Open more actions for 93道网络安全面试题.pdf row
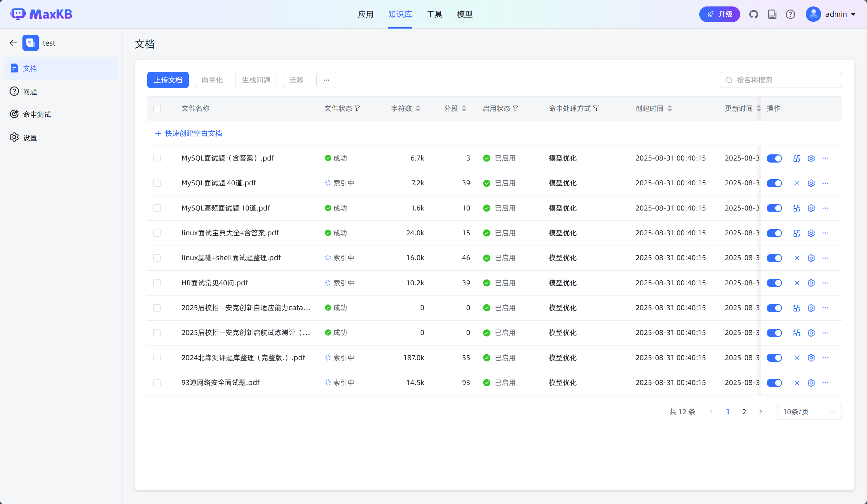Screen dimensions: 867x504 point(826,383)
